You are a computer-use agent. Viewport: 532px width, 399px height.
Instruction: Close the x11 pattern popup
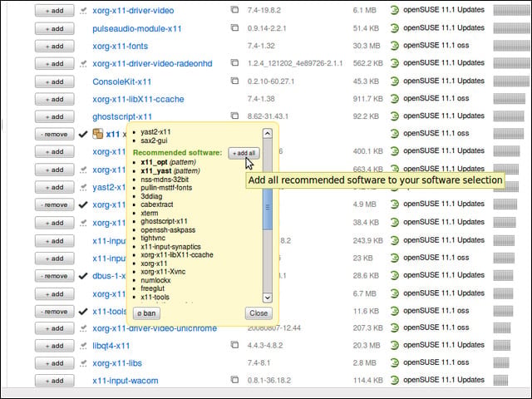[259, 313]
